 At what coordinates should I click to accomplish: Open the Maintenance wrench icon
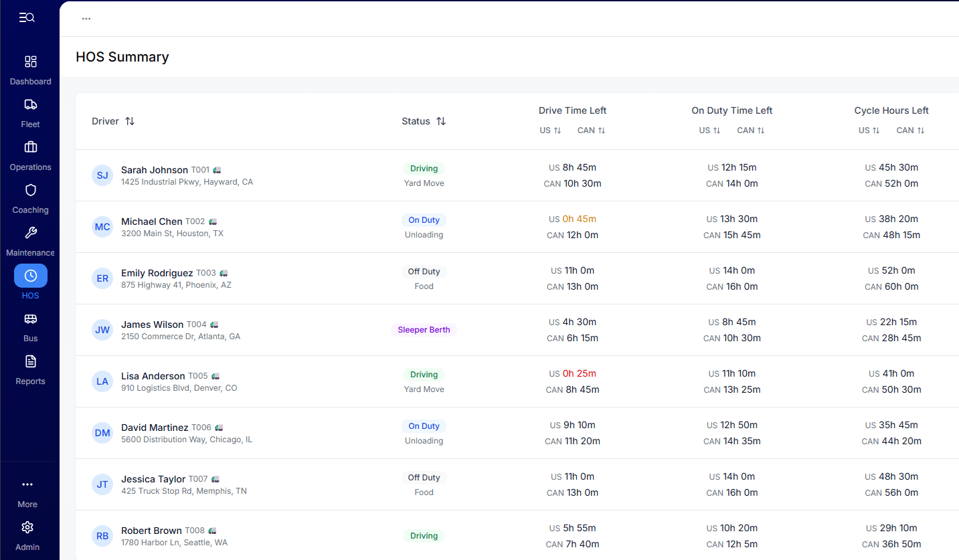(30, 233)
